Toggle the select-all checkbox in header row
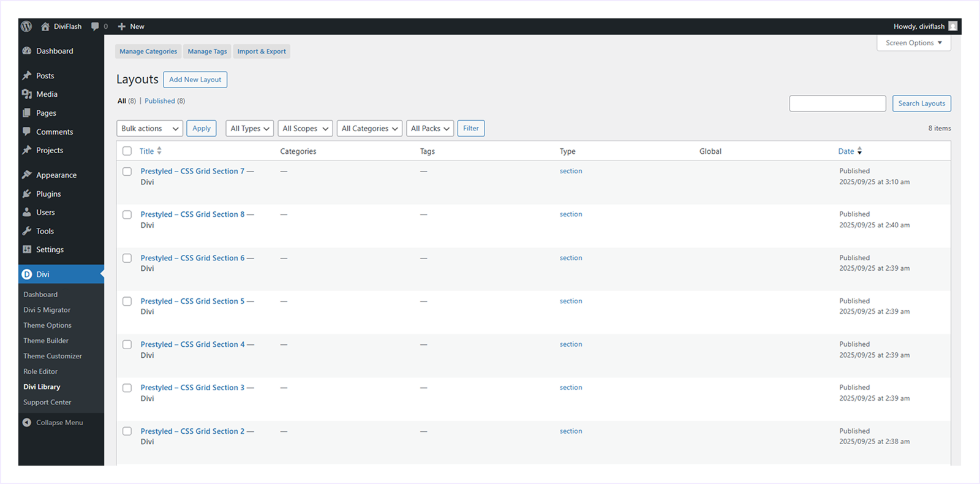The width and height of the screenshot is (980, 484). 127,151
